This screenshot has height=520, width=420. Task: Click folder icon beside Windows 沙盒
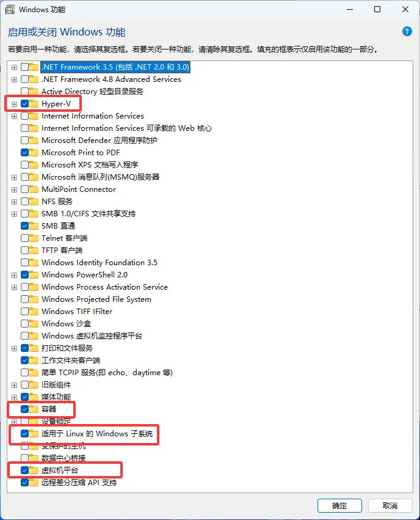pyautogui.click(x=34, y=323)
